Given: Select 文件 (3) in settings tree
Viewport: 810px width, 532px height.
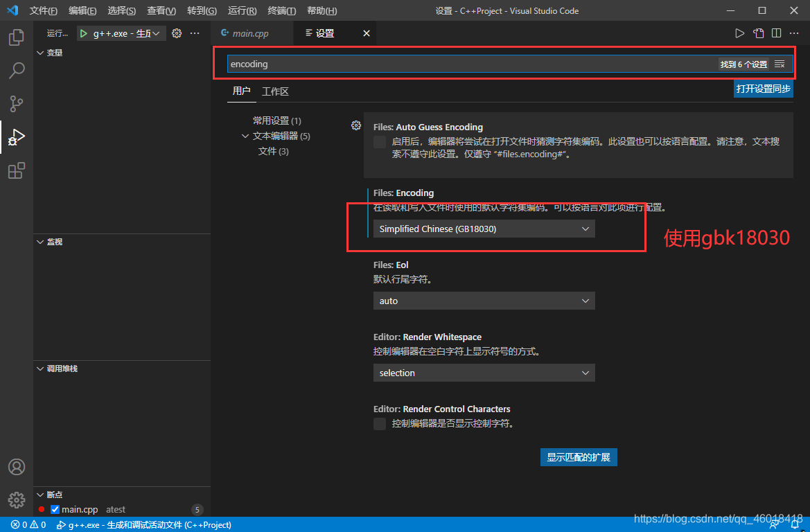Looking at the screenshot, I should (273, 151).
